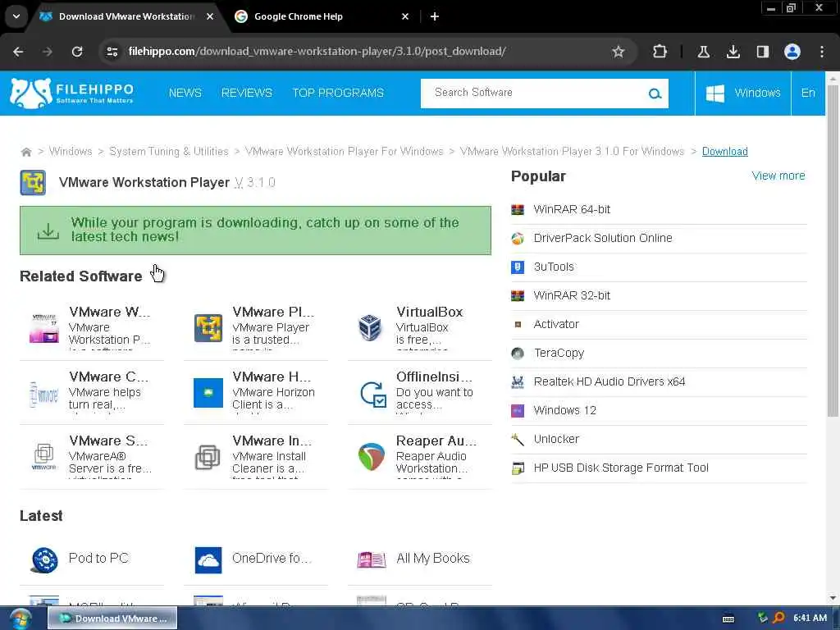Click the taskbar clock 6:41 AM
840x630 pixels.
(x=810, y=619)
